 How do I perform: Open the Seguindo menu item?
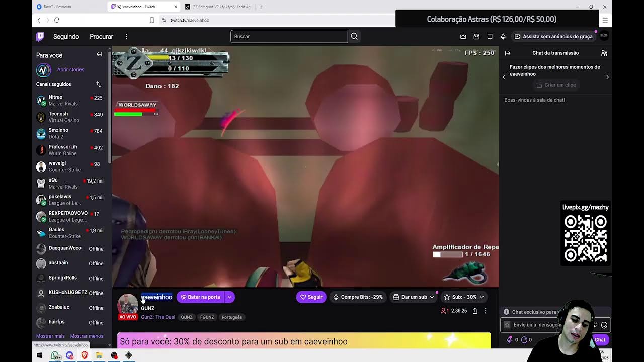tap(66, 36)
